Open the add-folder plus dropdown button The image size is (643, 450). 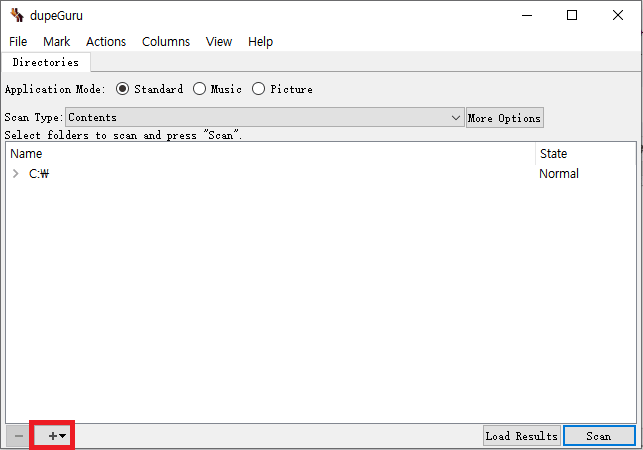52,436
